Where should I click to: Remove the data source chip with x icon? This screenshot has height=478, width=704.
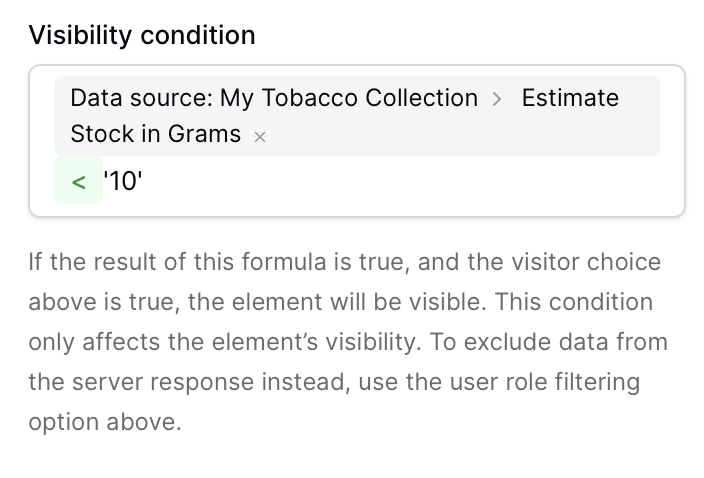pos(260,137)
